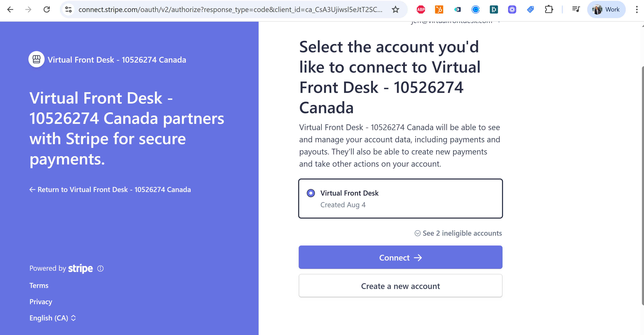Click the site information icon in address bar
644x335 pixels.
tap(68, 9)
